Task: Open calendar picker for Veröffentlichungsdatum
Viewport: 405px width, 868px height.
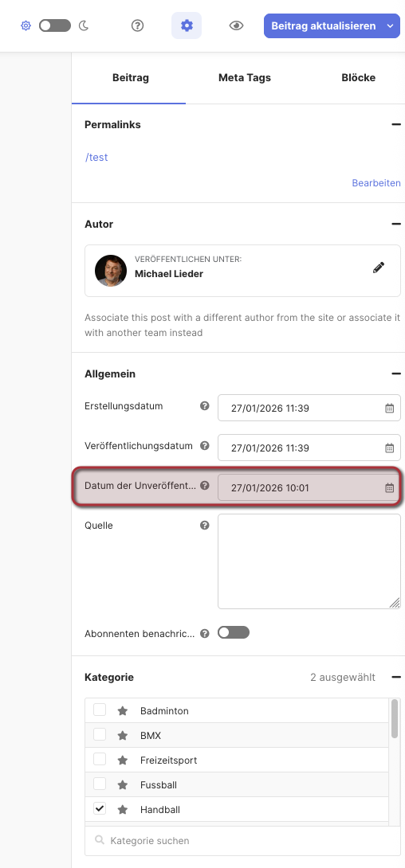Action: pos(390,448)
